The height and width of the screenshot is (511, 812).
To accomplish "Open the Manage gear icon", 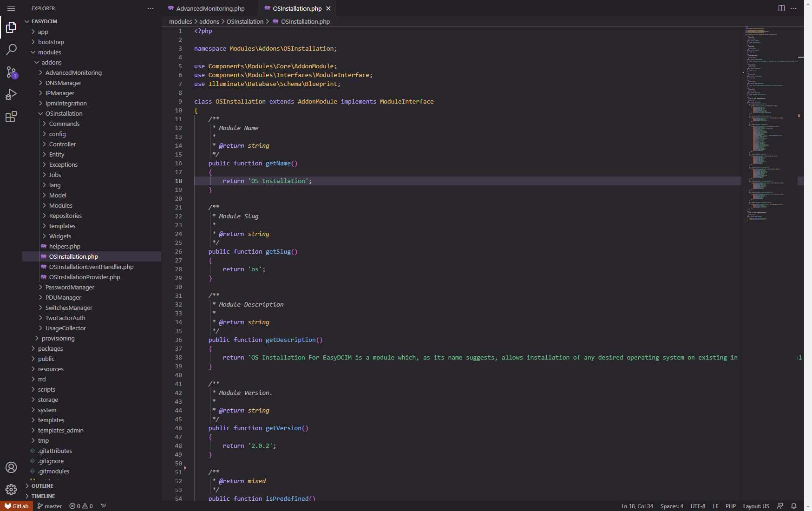I will point(11,489).
